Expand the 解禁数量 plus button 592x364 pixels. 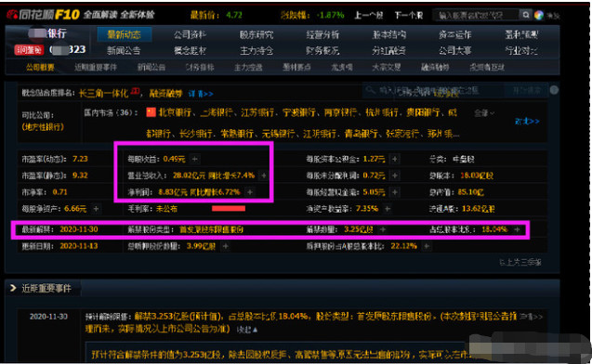383,229
